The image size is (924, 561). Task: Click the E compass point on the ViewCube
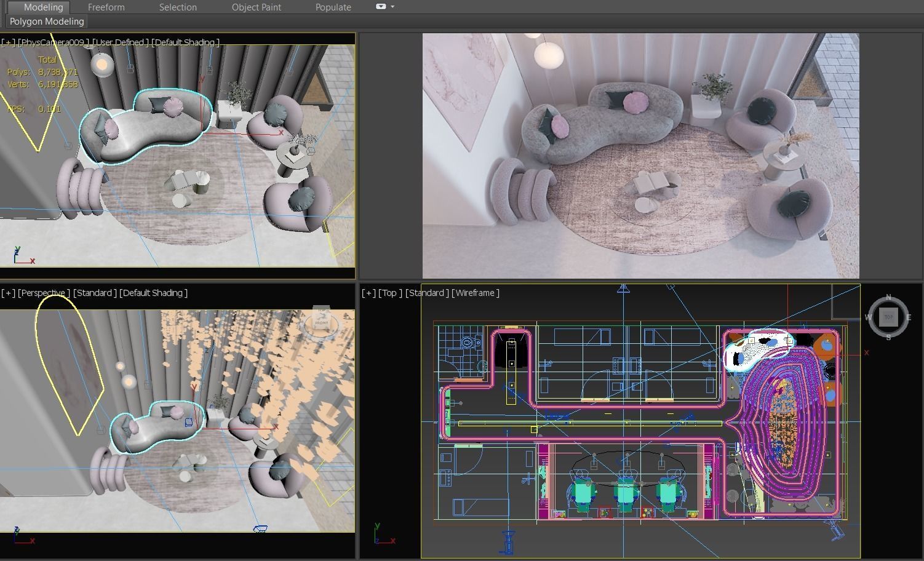coord(909,317)
